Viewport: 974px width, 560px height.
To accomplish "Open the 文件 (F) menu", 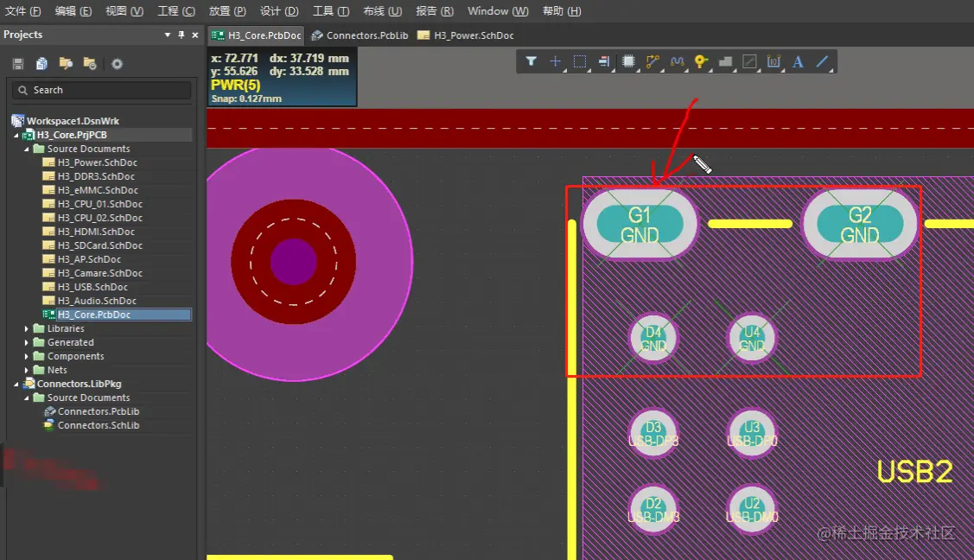I will pos(22,11).
